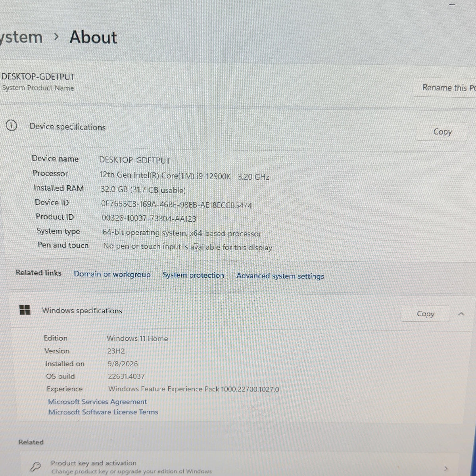Click the About breadcrumb heading

(93, 37)
